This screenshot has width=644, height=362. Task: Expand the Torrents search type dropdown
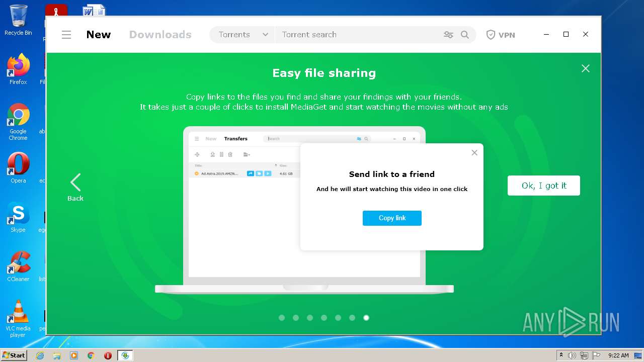(x=243, y=35)
